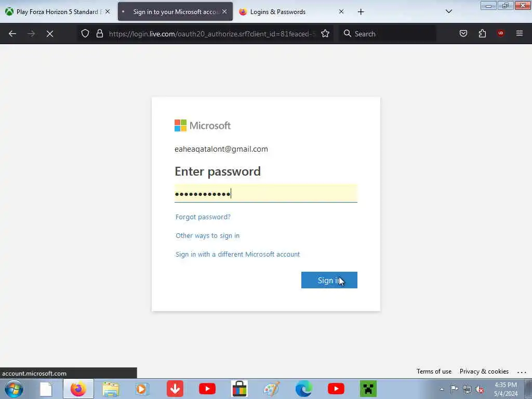Open Microsoft Edge from taskbar
Viewport: 532px width, 399px height.
pos(303,389)
